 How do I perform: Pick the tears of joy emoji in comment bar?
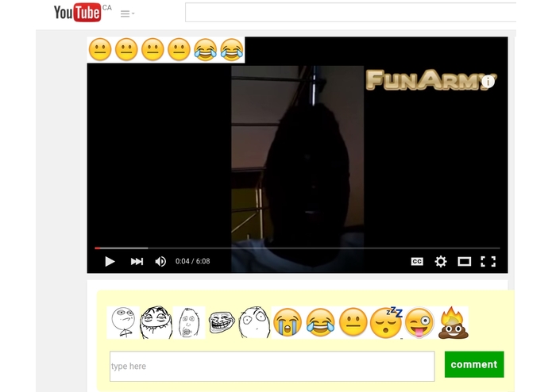[320, 322]
